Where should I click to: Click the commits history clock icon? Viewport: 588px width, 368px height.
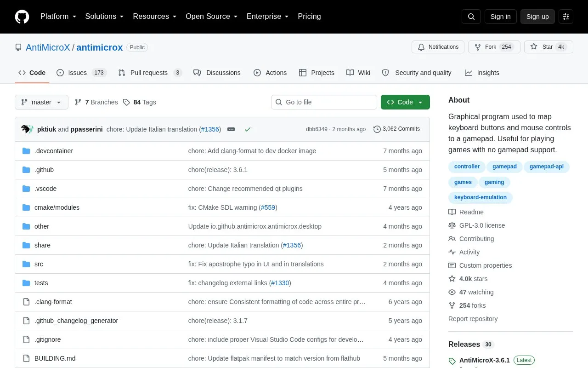tap(377, 129)
